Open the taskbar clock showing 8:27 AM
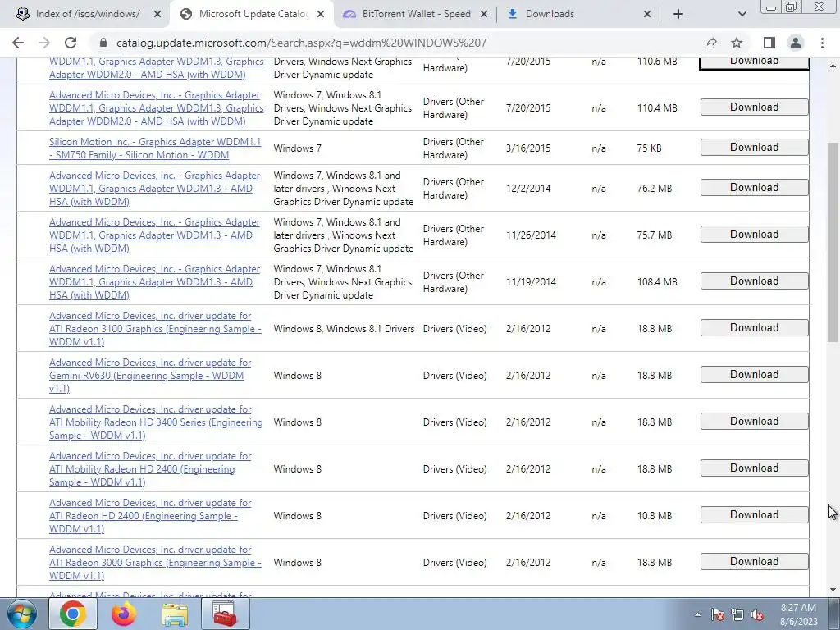The image size is (840, 630). coord(798,614)
